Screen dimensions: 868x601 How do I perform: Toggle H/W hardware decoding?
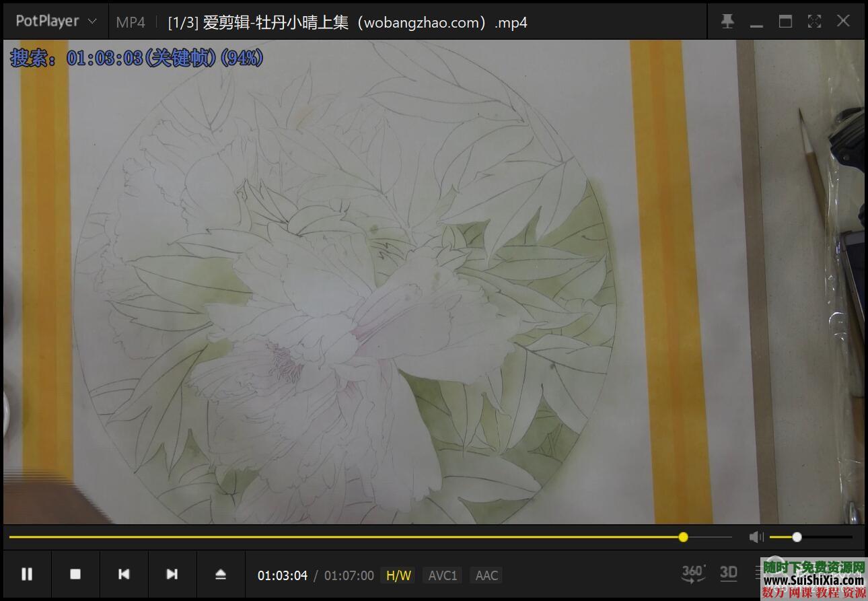[398, 575]
